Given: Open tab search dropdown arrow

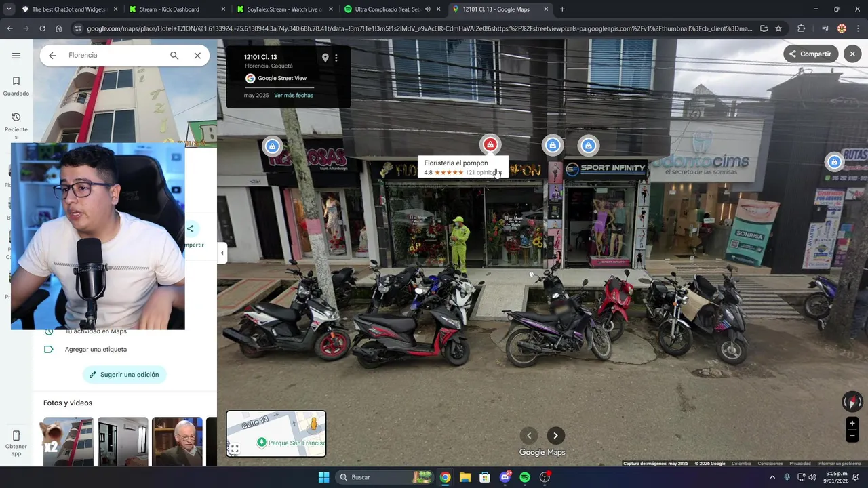Looking at the screenshot, I should click(x=8, y=9).
